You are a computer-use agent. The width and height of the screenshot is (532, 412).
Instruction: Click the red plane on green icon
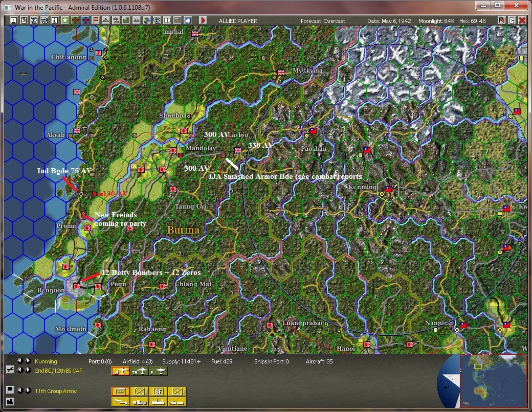tap(75, 20)
